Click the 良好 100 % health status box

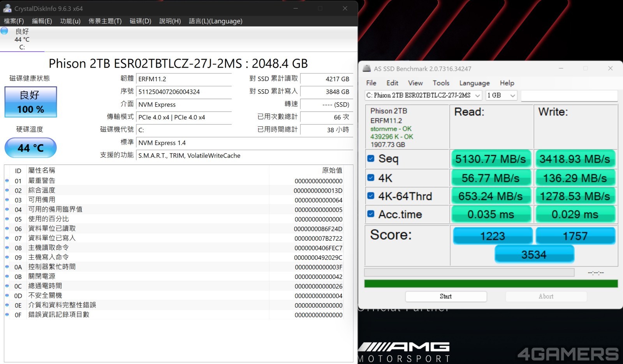click(30, 102)
